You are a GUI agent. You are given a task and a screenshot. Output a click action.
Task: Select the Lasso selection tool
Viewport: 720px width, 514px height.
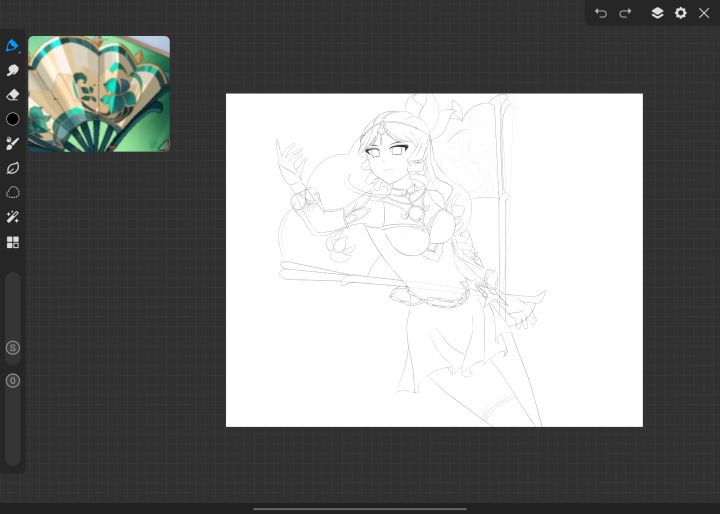coord(12,192)
